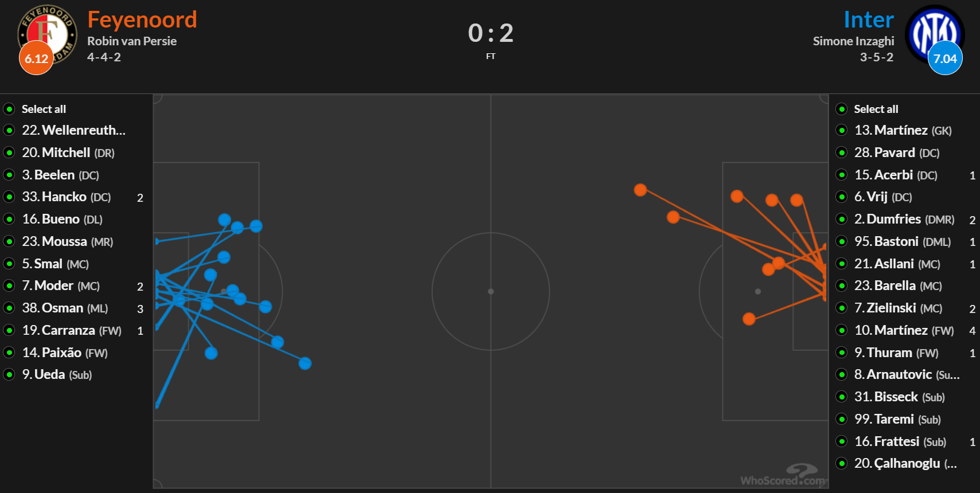Click the orange shot marker farthest from goal
980x493 pixels.
click(640, 190)
